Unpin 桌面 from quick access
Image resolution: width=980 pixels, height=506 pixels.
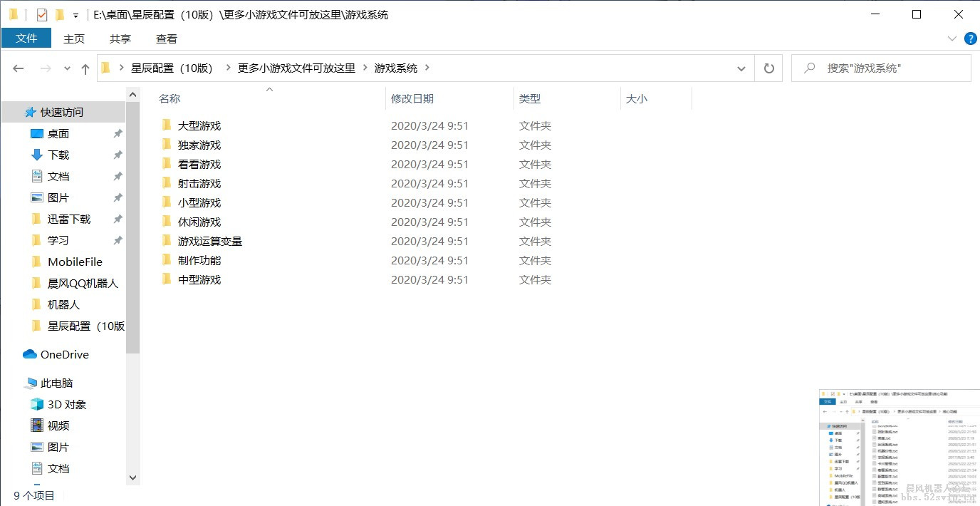[118, 133]
